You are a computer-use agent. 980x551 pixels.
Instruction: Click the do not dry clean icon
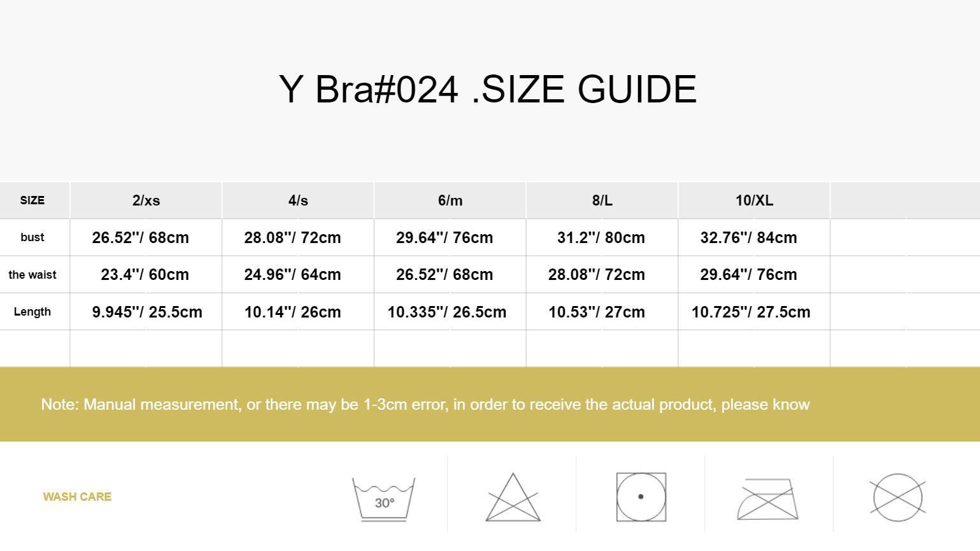[x=897, y=498]
